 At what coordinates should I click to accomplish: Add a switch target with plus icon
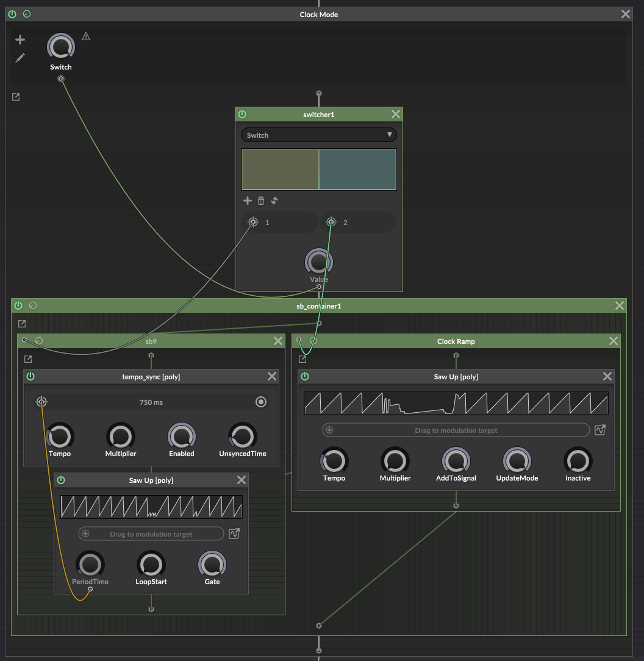point(248,201)
